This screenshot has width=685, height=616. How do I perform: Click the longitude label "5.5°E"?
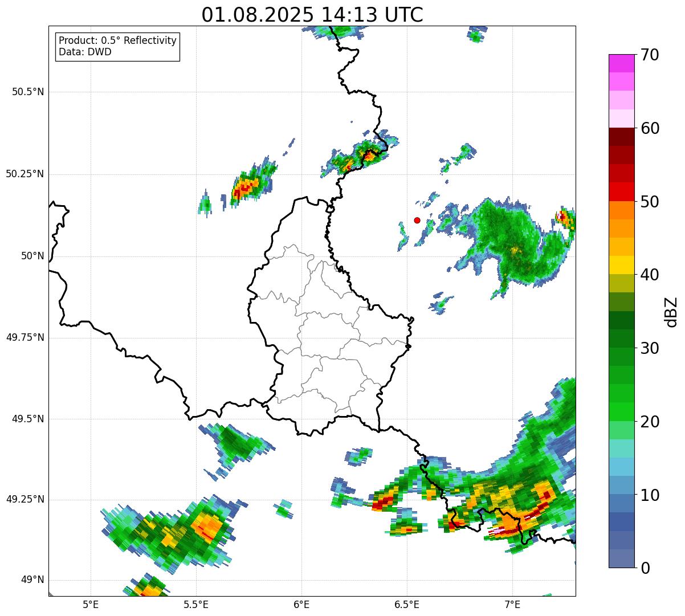[x=196, y=604]
